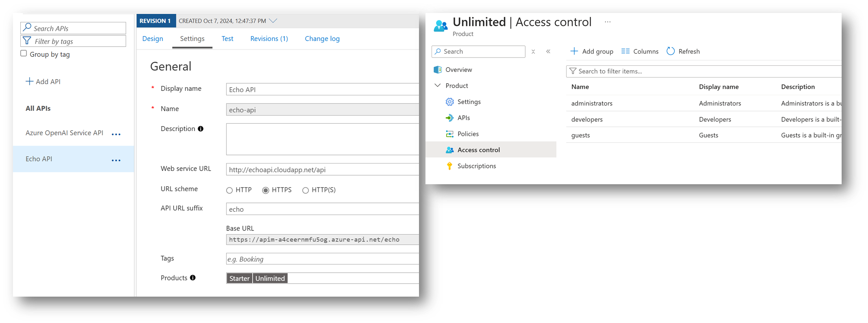Click into the Search APIs field

pos(73,28)
